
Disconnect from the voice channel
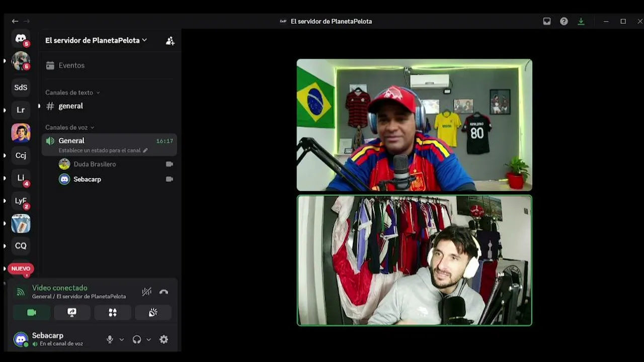tap(164, 292)
